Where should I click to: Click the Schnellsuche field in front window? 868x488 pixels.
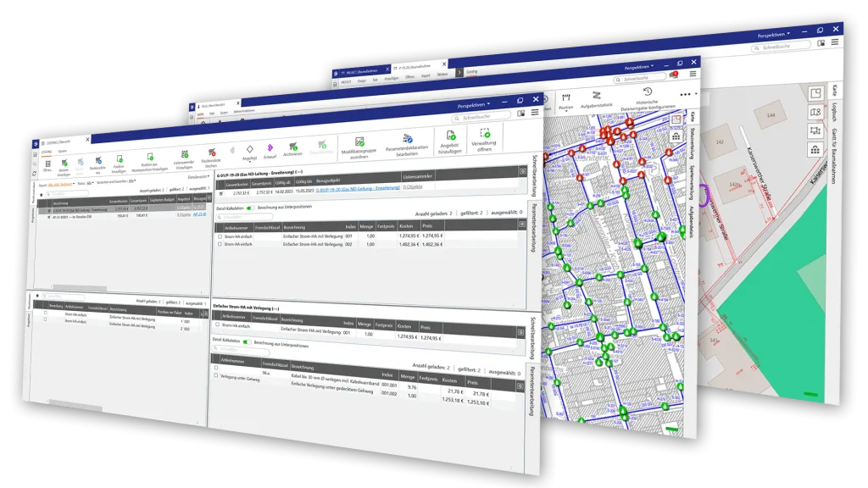[481, 117]
